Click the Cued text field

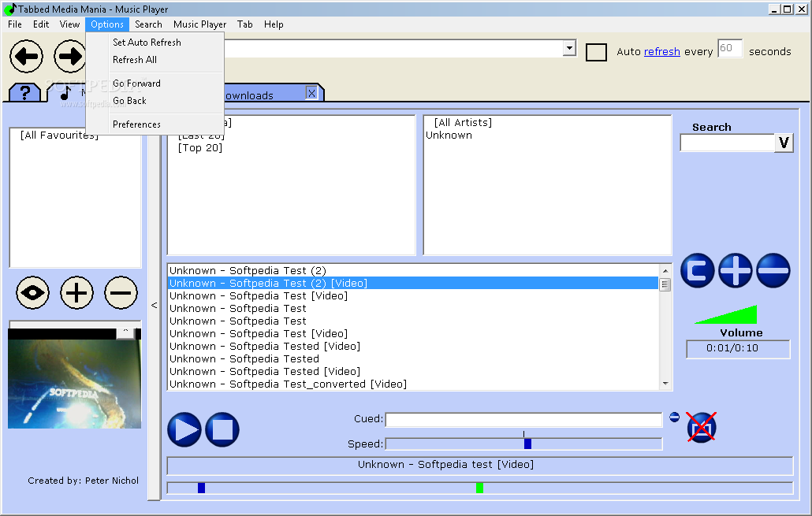point(523,420)
